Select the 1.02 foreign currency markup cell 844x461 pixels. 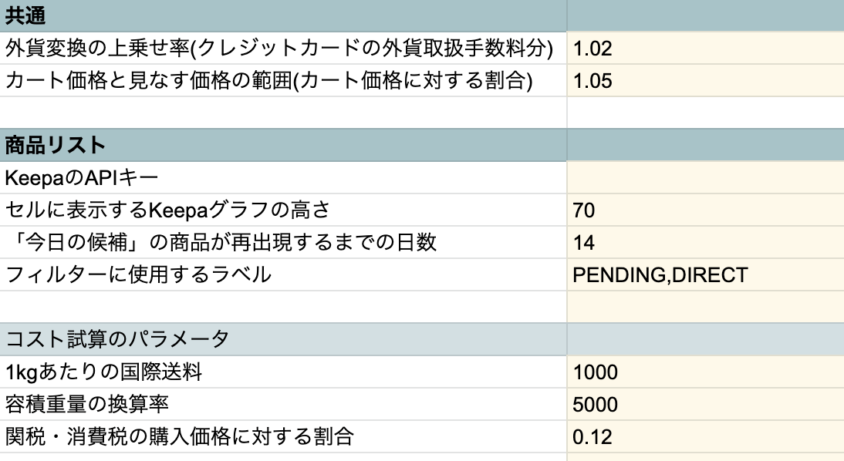point(705,48)
